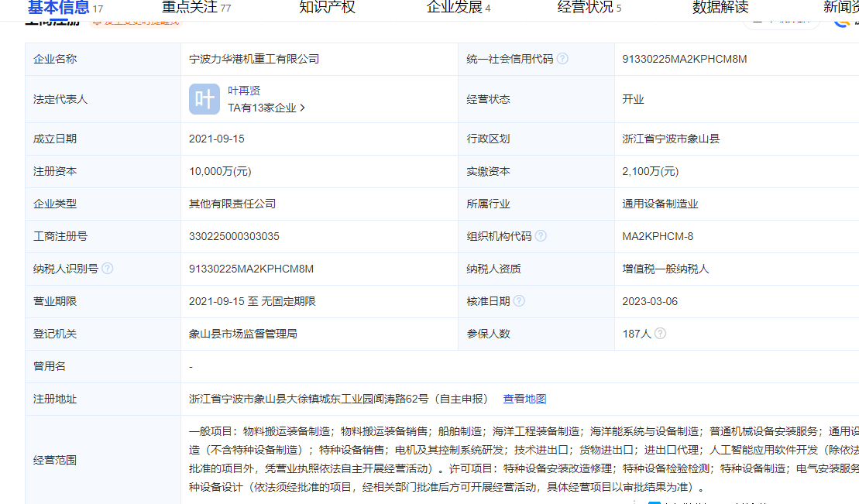Click the 所属行业 field label
This screenshot has width=859, height=504.
[488, 204]
